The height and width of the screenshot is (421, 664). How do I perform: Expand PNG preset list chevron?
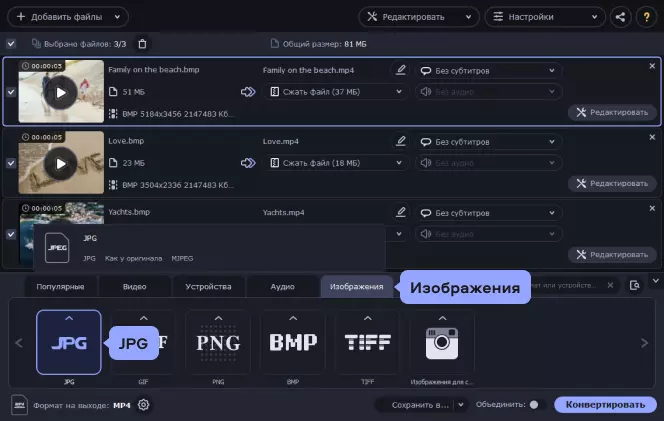coord(218,318)
